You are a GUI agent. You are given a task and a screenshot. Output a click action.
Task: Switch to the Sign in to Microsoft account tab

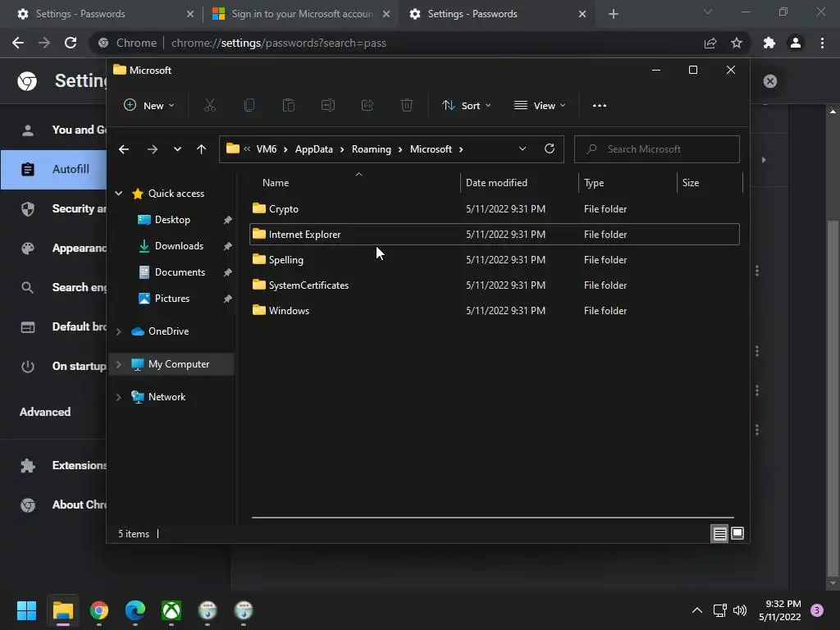300,14
